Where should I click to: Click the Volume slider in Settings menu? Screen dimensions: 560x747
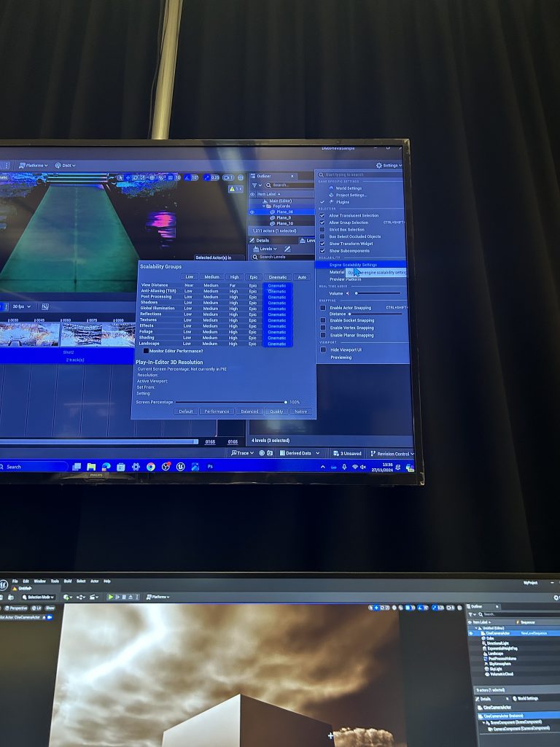coord(377,293)
